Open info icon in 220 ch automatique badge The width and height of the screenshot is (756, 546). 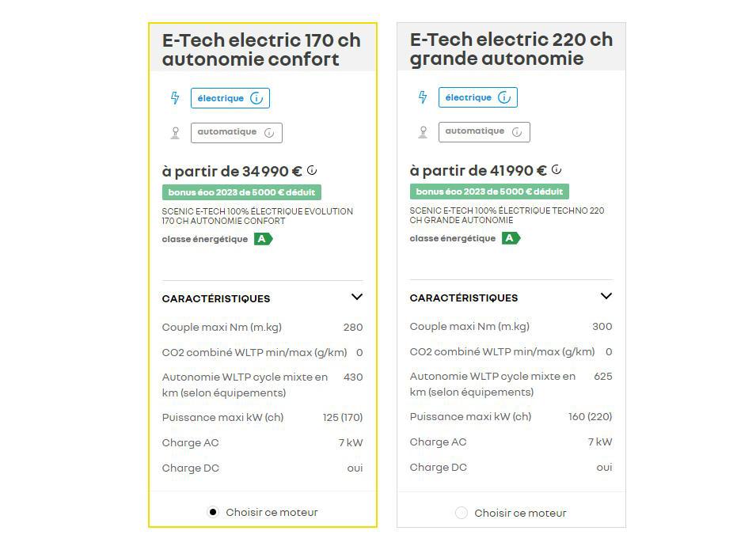517,131
